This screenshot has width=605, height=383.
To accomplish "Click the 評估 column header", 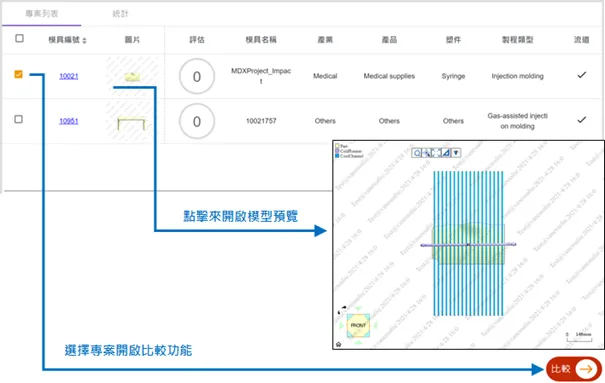I will pyautogui.click(x=197, y=40).
